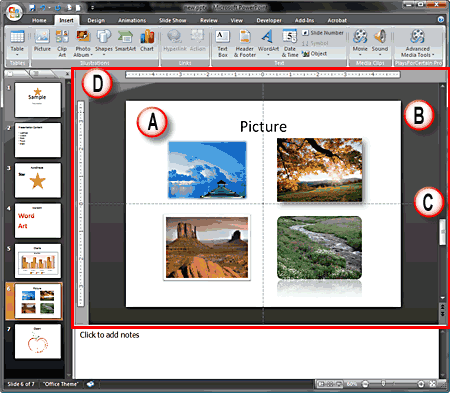Click the Picture icon in Illustrations
The height and width of the screenshot is (393, 450).
[42, 41]
